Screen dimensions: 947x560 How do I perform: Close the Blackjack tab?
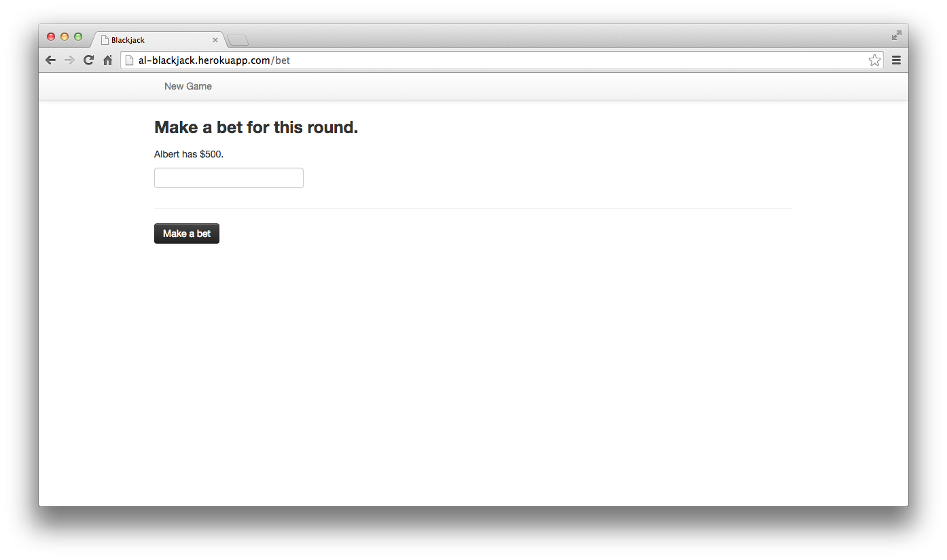[215, 40]
